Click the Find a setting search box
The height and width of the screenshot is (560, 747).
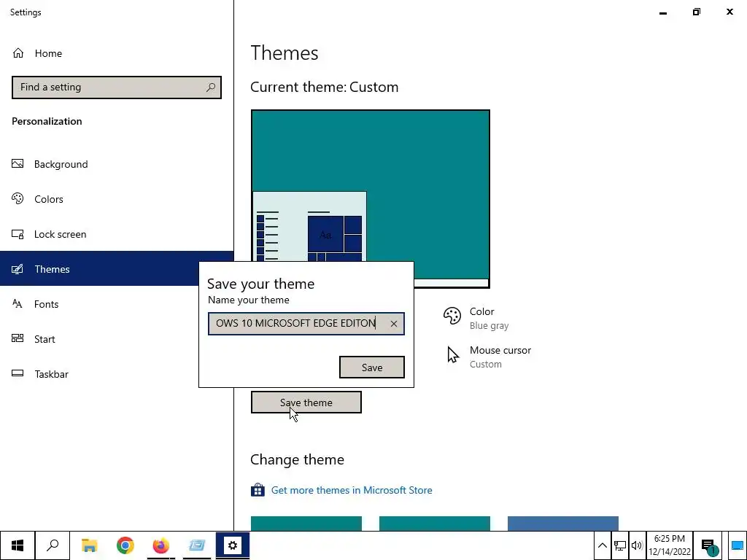pos(117,87)
